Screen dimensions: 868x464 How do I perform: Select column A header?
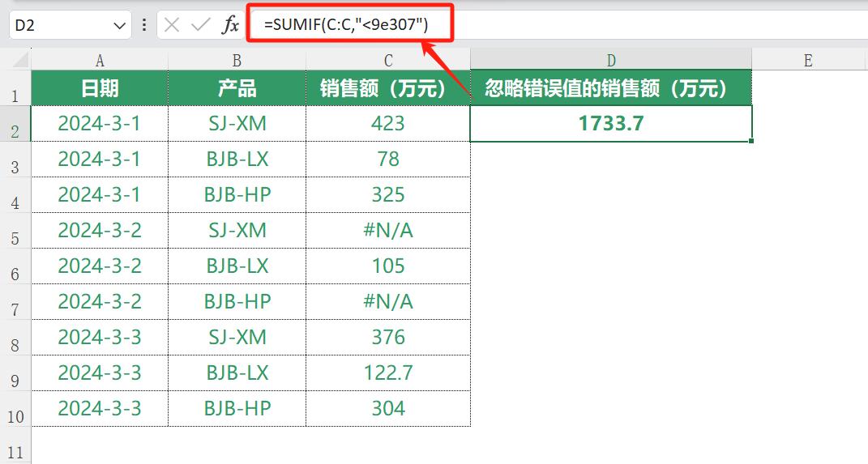pyautogui.click(x=100, y=60)
